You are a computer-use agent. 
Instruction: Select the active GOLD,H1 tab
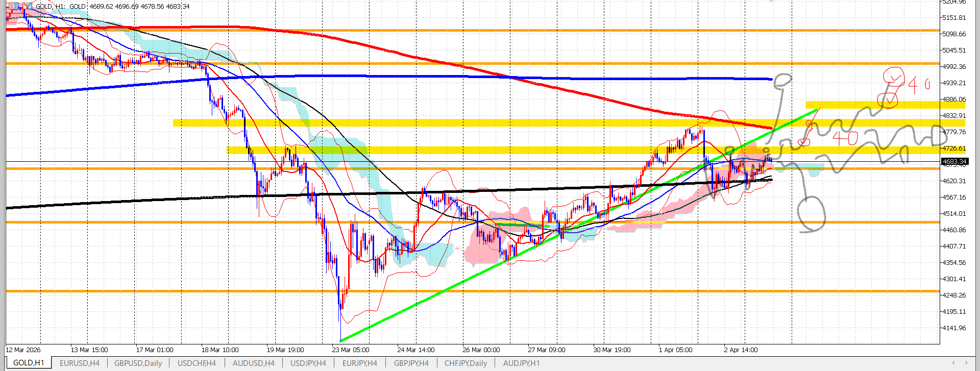click(29, 363)
